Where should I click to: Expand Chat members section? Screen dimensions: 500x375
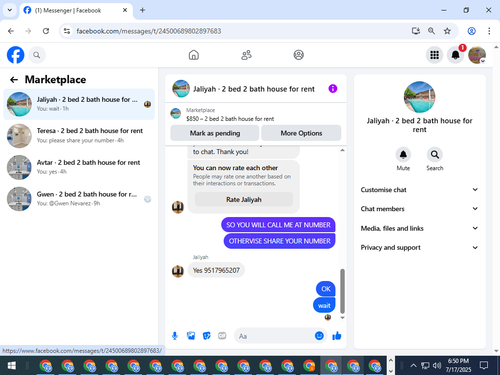click(419, 209)
